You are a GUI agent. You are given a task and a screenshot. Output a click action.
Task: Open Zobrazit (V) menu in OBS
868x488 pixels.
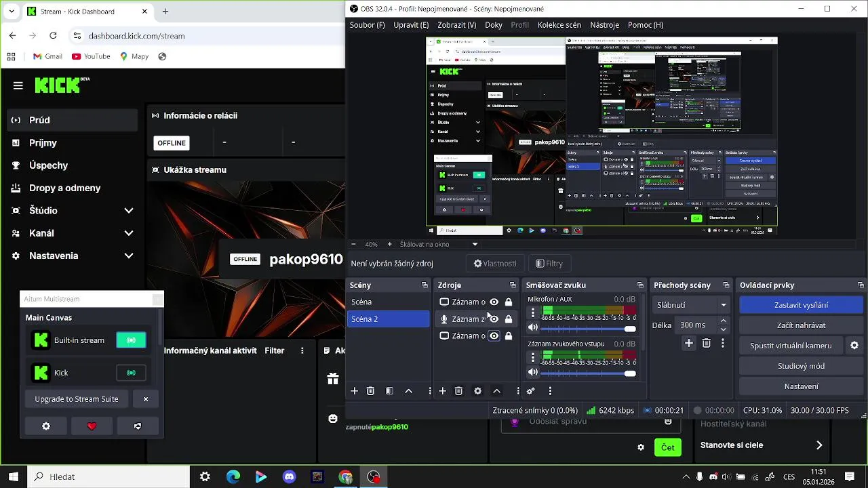pyautogui.click(x=456, y=25)
